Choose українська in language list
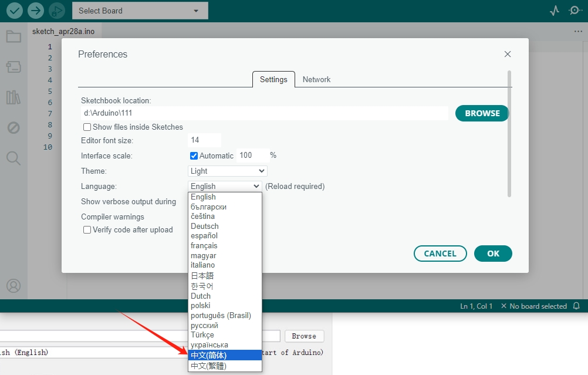The height and width of the screenshot is (375, 588). point(225,344)
